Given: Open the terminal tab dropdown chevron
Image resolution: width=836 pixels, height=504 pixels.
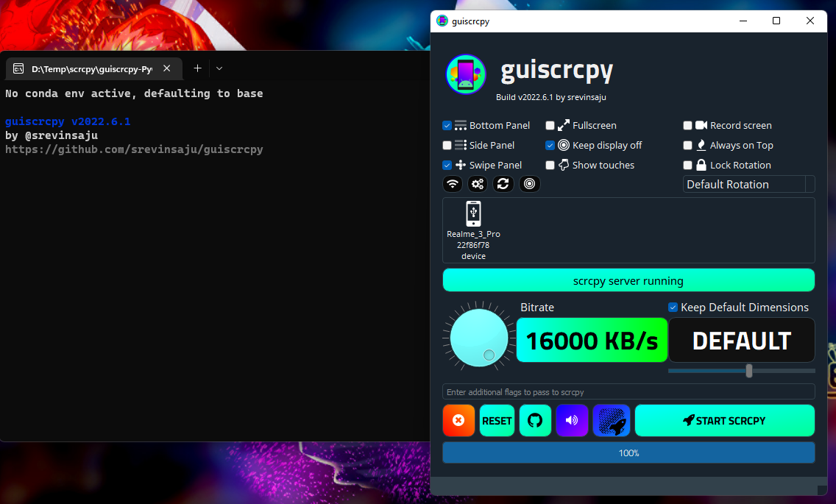Looking at the screenshot, I should [x=219, y=68].
